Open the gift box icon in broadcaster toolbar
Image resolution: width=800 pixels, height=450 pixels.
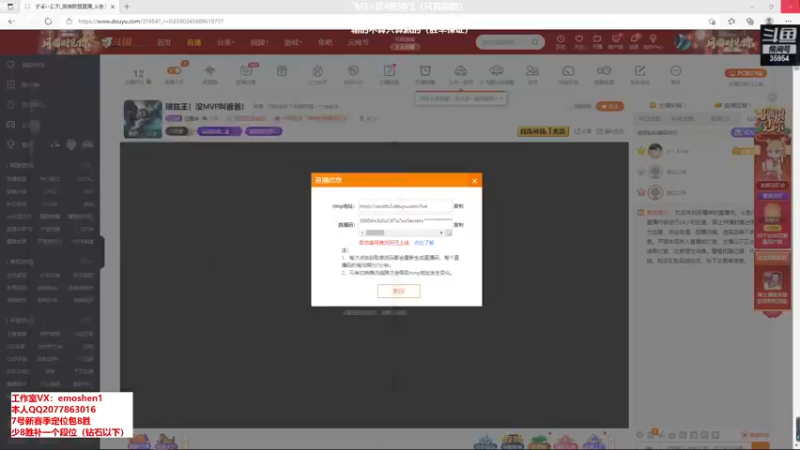(x=282, y=71)
